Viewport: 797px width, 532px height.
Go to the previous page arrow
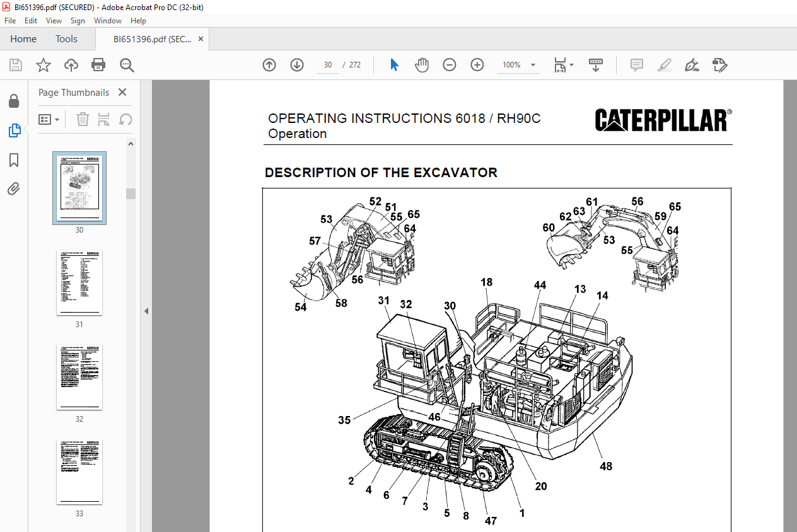[x=269, y=65]
